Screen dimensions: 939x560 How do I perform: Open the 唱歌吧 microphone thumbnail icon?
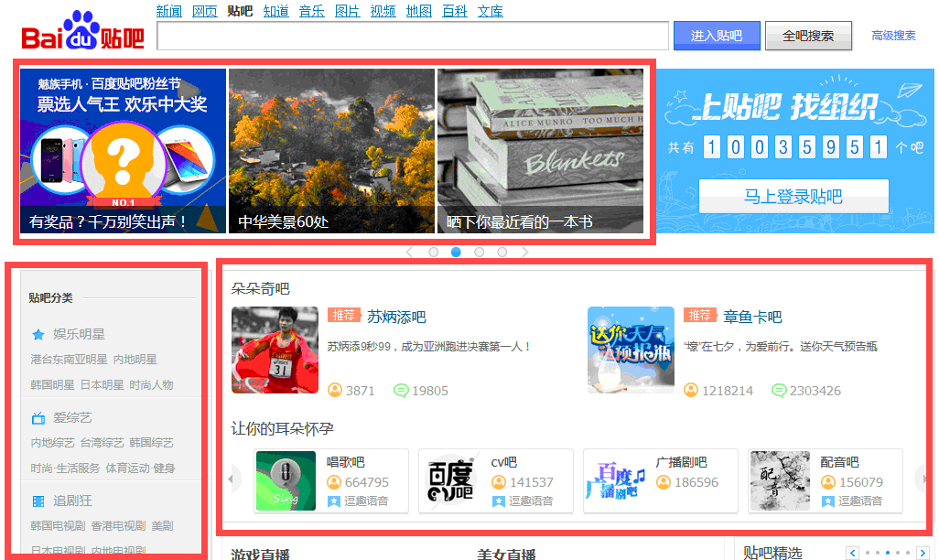(x=286, y=481)
